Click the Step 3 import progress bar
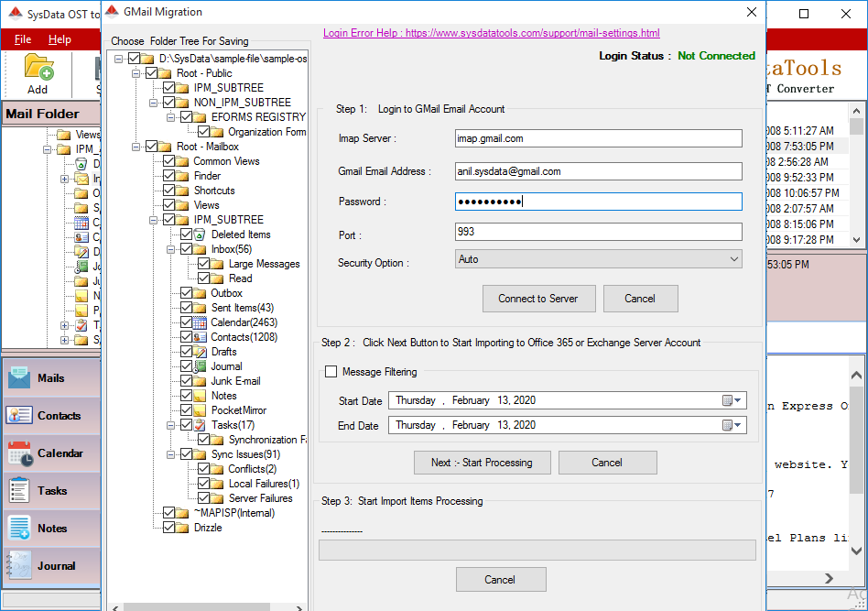 tap(537, 550)
